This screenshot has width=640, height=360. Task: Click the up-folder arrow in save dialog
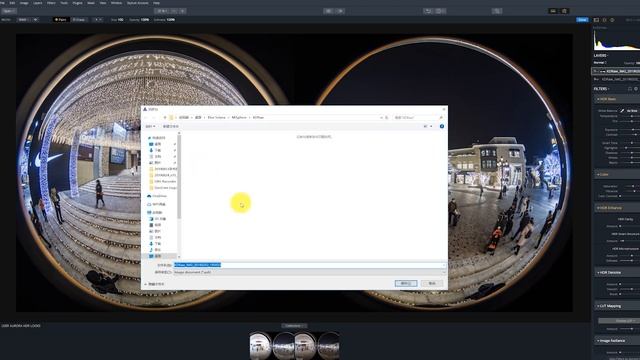[165, 118]
